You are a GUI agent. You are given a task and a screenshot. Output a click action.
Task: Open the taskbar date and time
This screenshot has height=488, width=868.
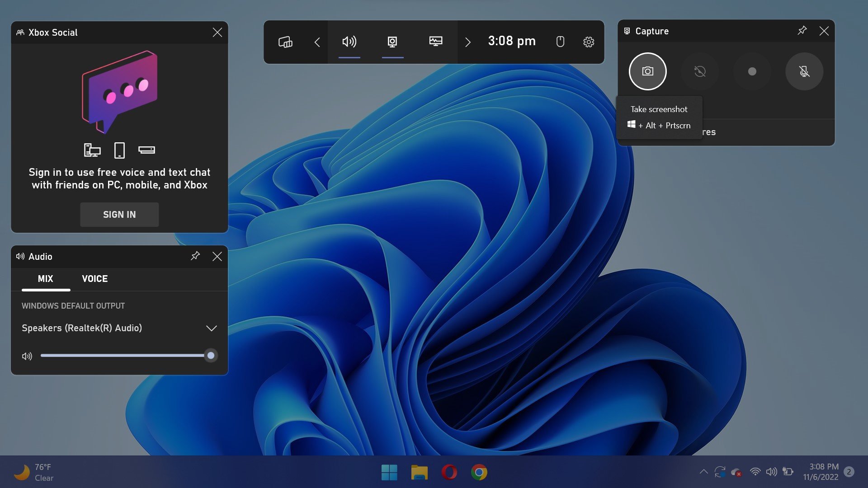(x=821, y=472)
